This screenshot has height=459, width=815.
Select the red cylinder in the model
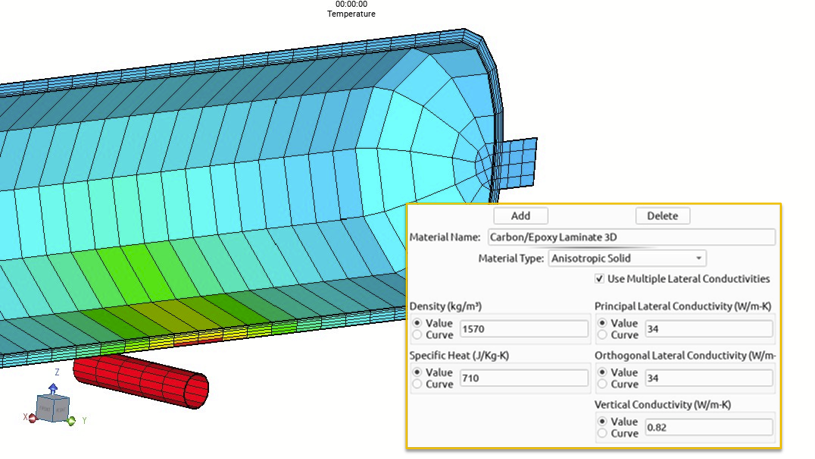(140, 377)
